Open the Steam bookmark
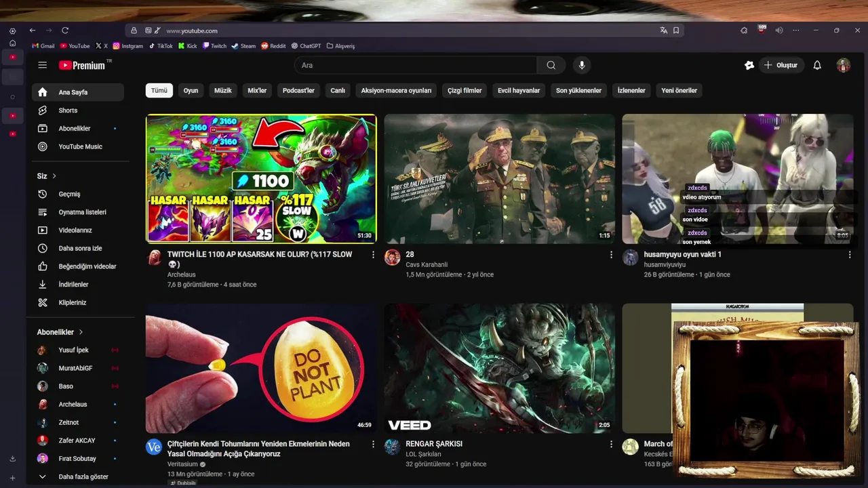Viewport: 868px width, 488px height. pos(243,46)
